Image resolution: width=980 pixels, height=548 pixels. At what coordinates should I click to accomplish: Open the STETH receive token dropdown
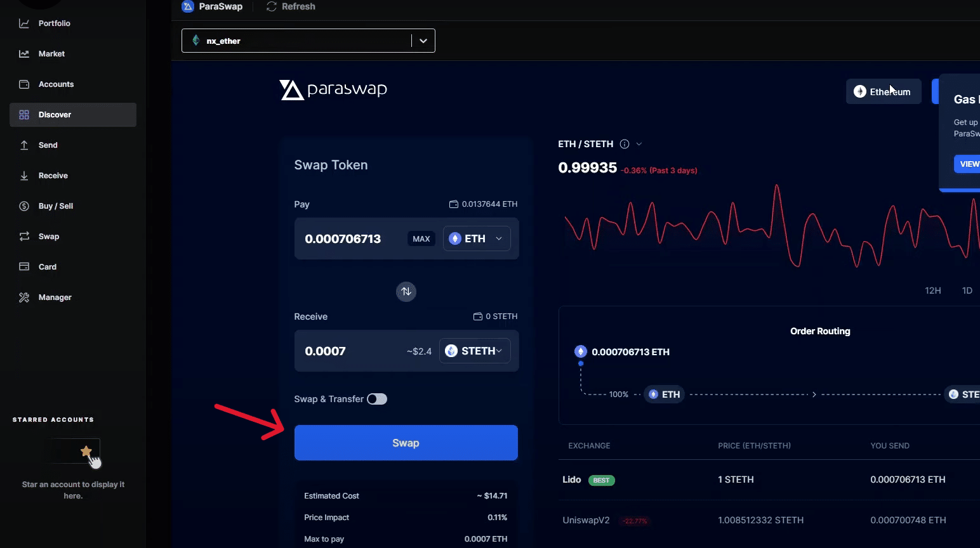[475, 351]
